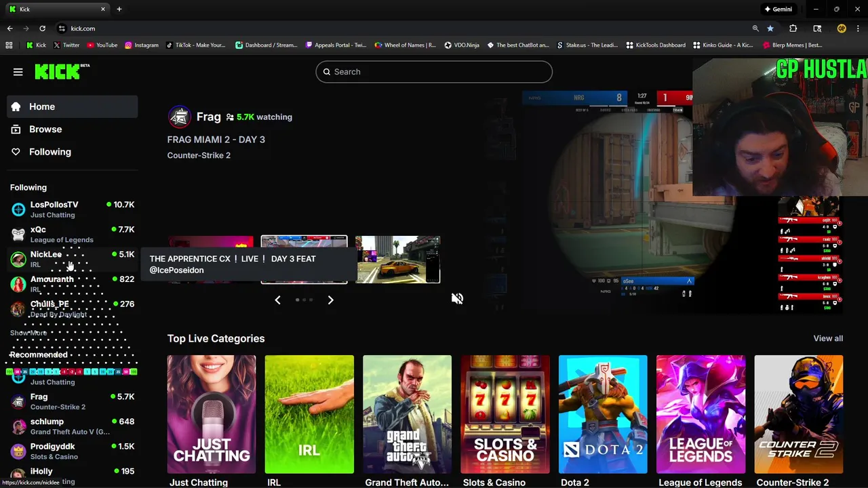This screenshot has width=868, height=488.
Task: Open Instagram bookmark
Action: (x=141, y=45)
